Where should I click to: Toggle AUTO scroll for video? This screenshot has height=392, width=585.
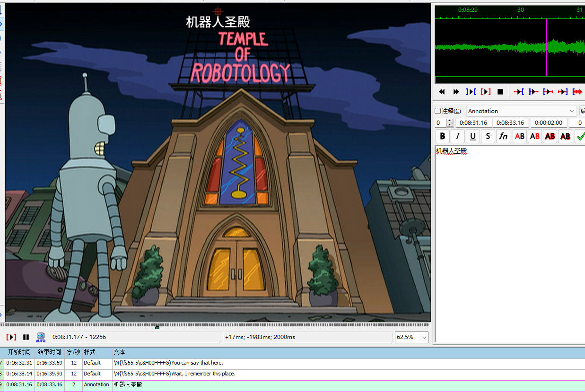41,337
